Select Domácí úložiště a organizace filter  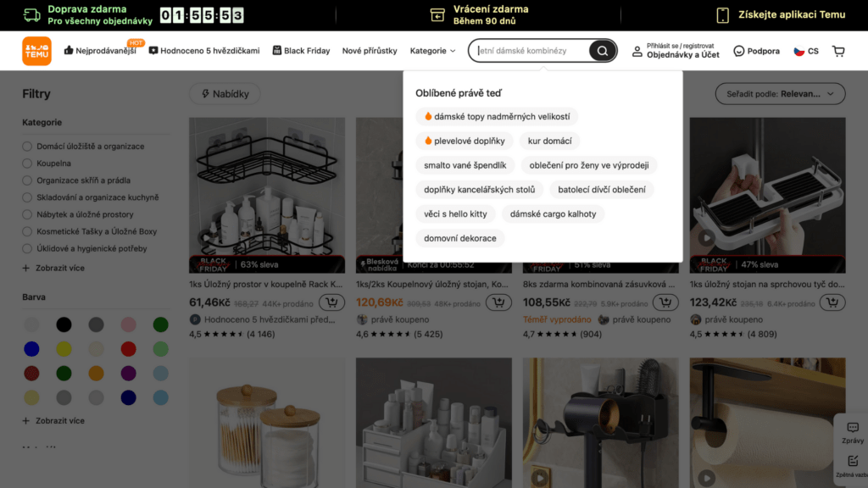(x=27, y=146)
